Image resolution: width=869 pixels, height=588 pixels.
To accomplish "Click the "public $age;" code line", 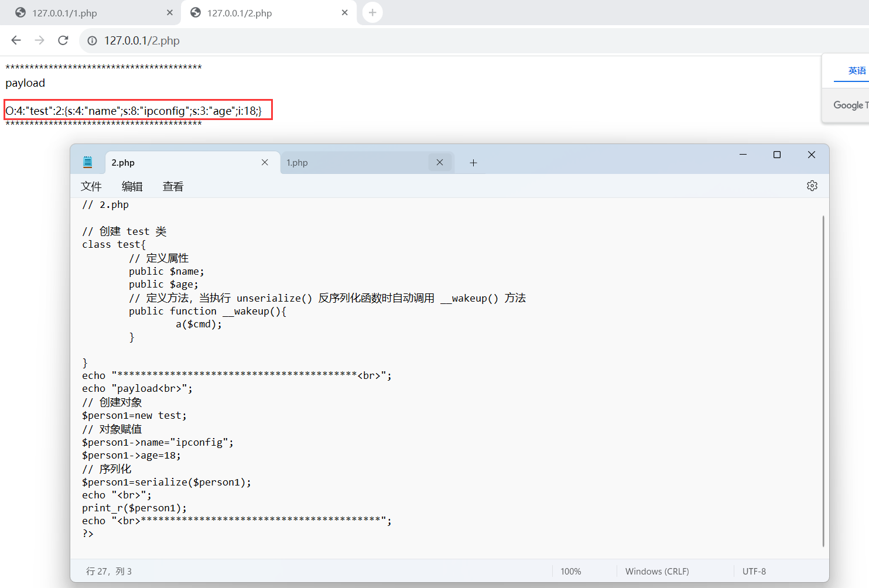I will 164,284.
